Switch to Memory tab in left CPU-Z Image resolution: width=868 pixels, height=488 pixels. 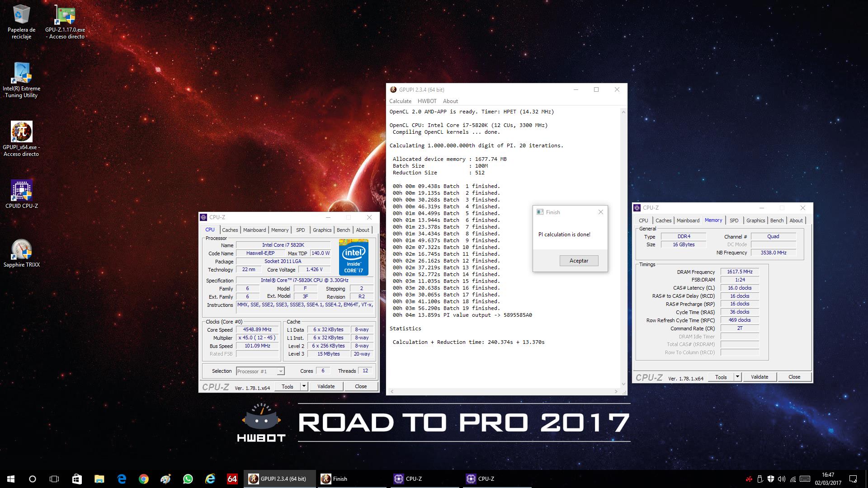click(x=280, y=230)
